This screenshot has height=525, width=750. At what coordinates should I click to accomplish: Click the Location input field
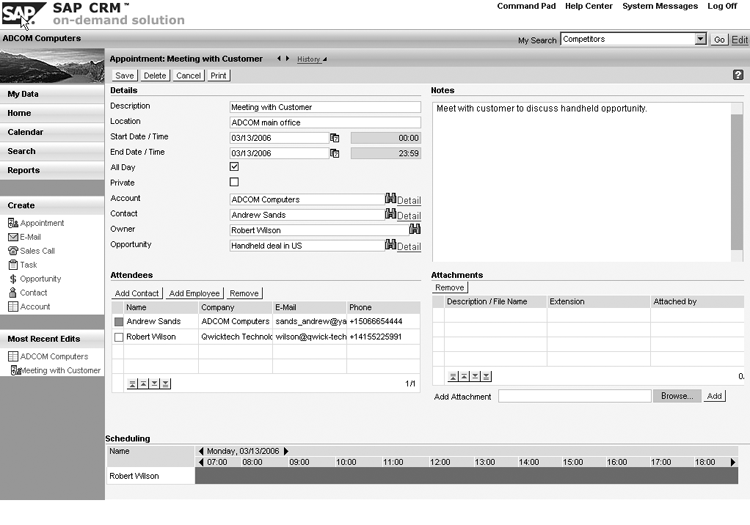coord(325,122)
